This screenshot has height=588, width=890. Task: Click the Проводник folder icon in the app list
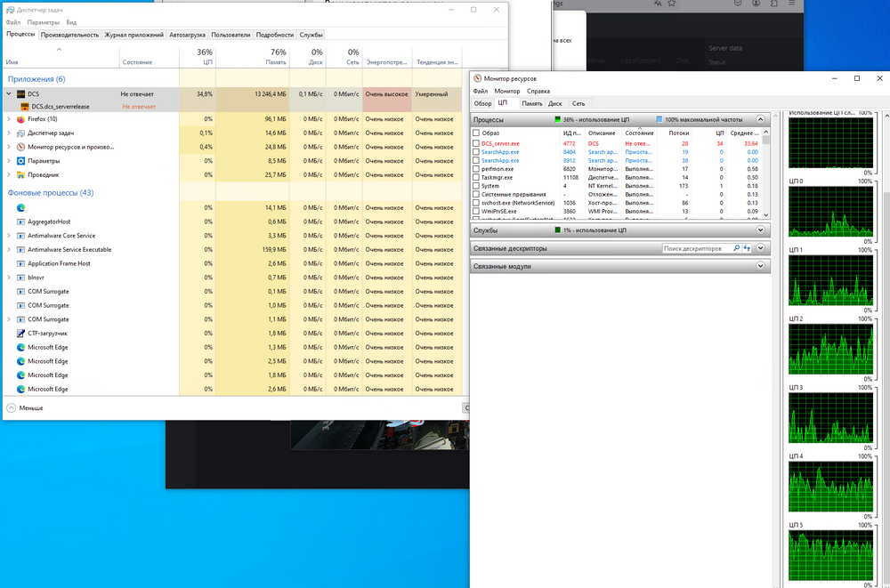click(x=20, y=175)
